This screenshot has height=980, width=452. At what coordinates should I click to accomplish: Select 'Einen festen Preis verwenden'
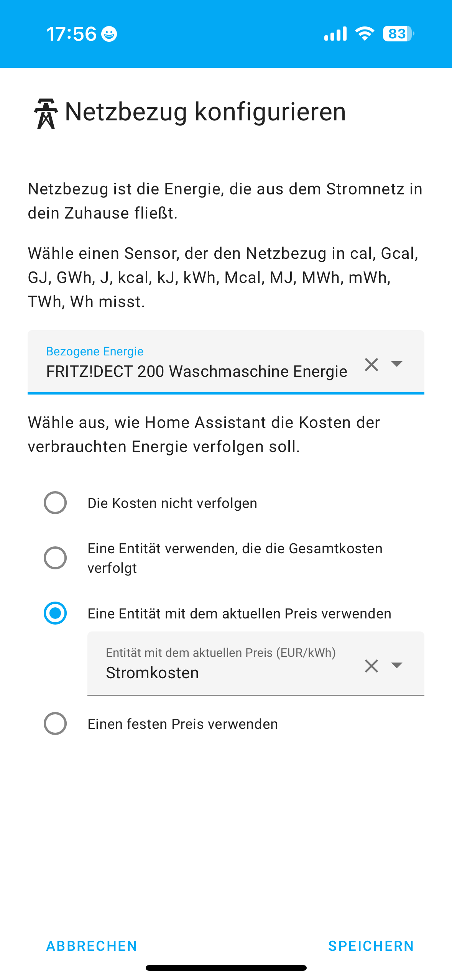(x=55, y=723)
